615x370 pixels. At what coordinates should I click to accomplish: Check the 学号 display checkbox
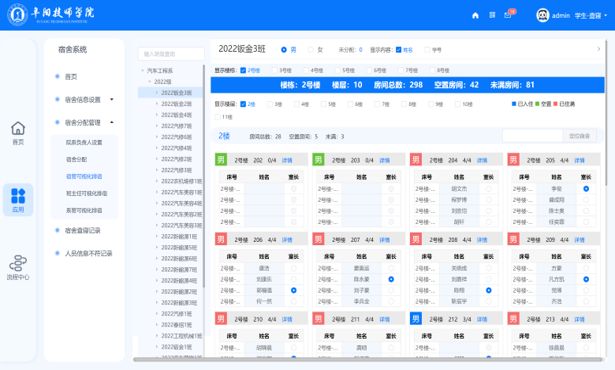(x=428, y=50)
